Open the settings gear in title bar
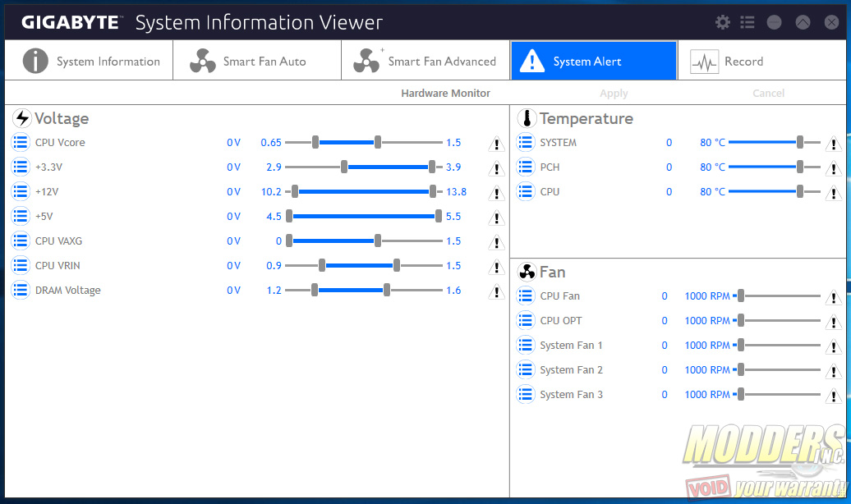This screenshot has width=851, height=504. pos(722,22)
